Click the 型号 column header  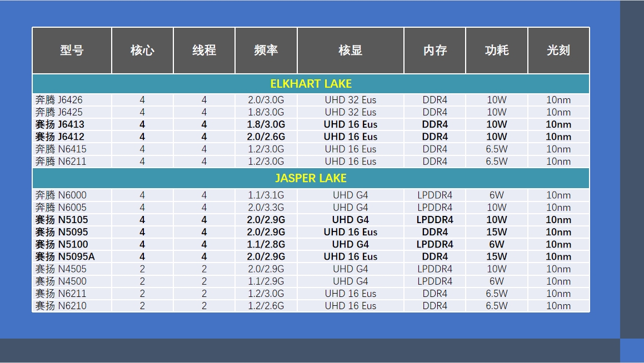(x=72, y=51)
